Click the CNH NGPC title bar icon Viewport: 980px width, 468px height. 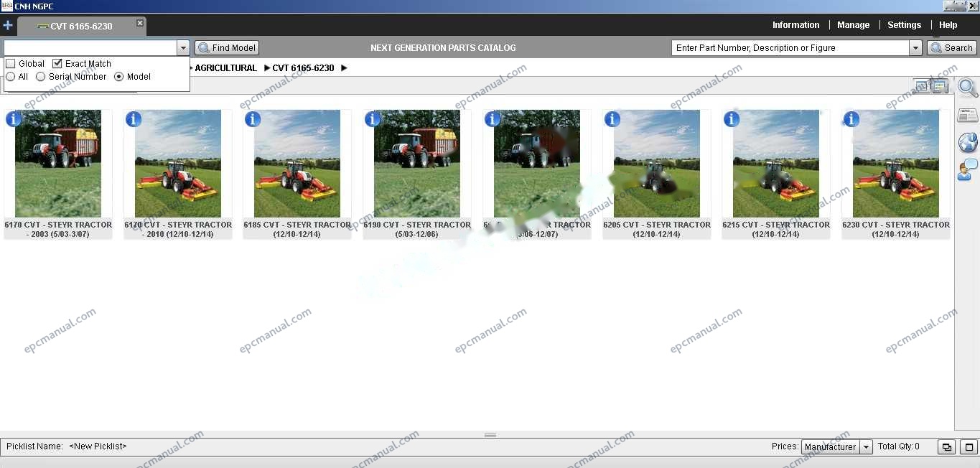tap(6, 6)
